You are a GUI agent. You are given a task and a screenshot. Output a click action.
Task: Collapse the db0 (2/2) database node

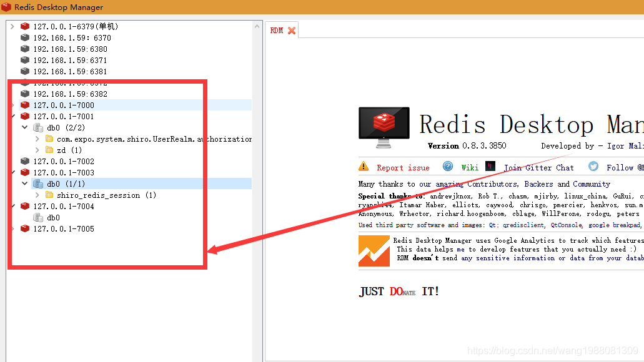[24, 128]
